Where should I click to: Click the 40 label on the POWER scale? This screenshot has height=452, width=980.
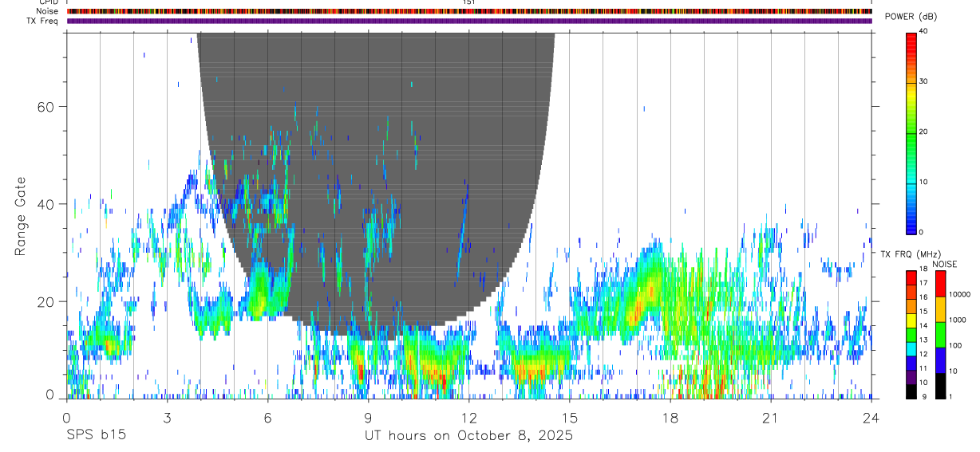[x=923, y=31]
